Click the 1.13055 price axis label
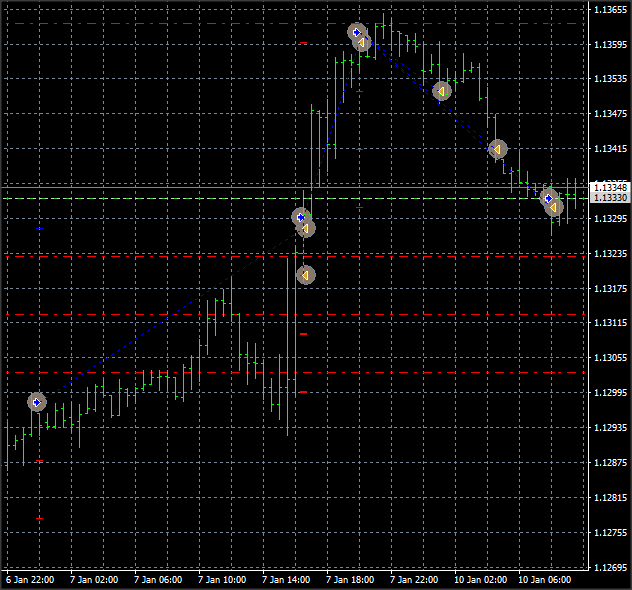This screenshot has height=590, width=632. tap(610, 357)
